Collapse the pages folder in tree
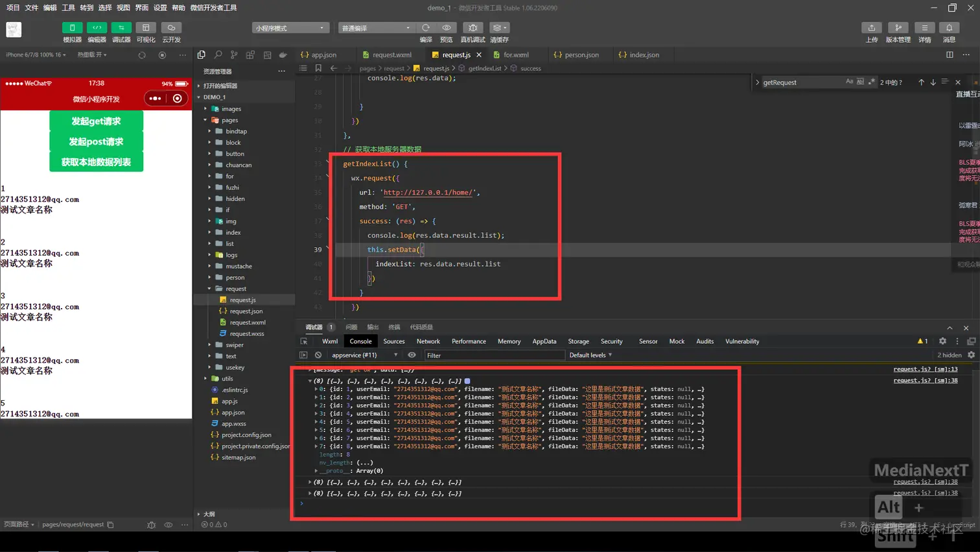 point(205,120)
